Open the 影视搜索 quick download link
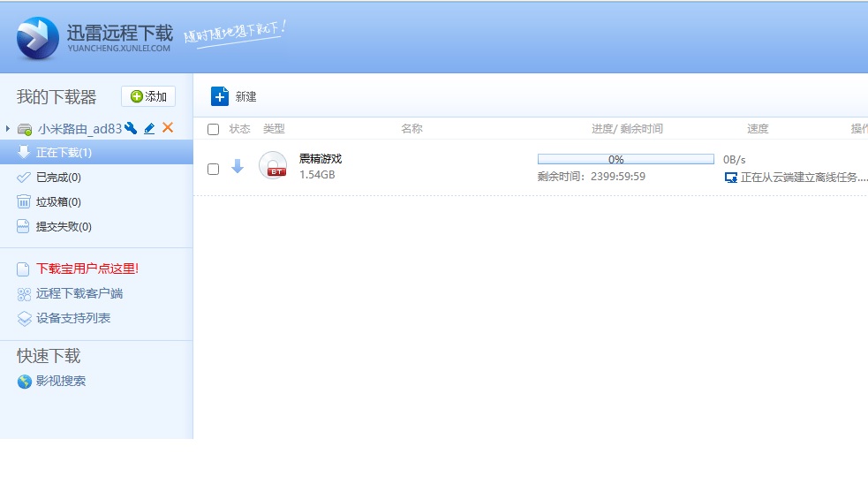This screenshot has height=477, width=868. 61,381
